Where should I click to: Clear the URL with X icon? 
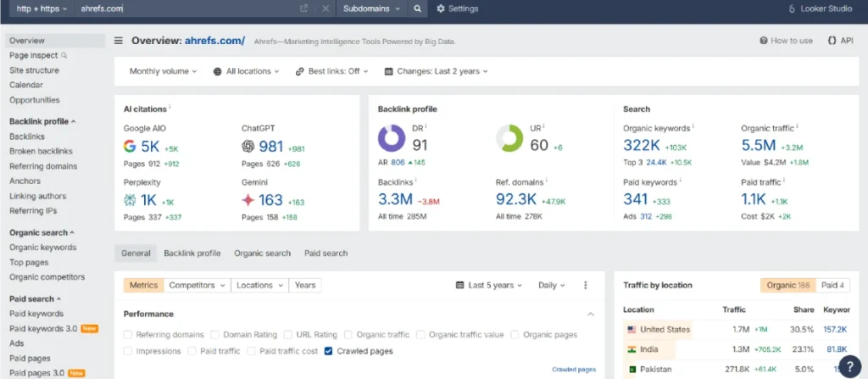pyautogui.click(x=325, y=8)
